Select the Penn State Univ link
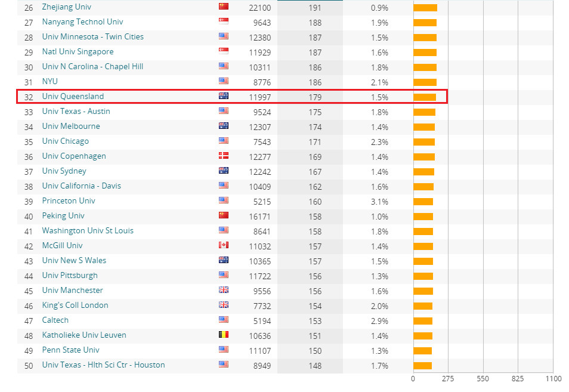 pyautogui.click(x=70, y=350)
